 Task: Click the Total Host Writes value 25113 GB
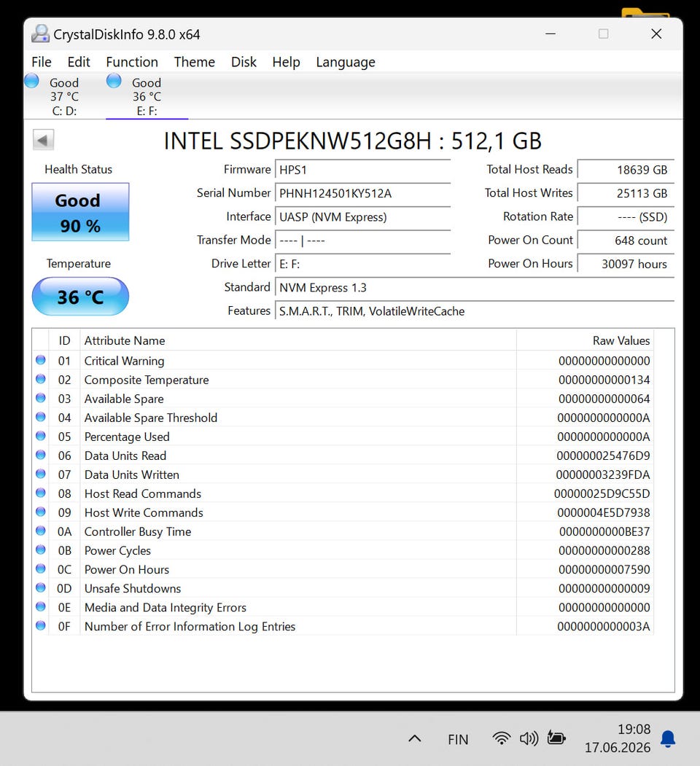click(626, 193)
